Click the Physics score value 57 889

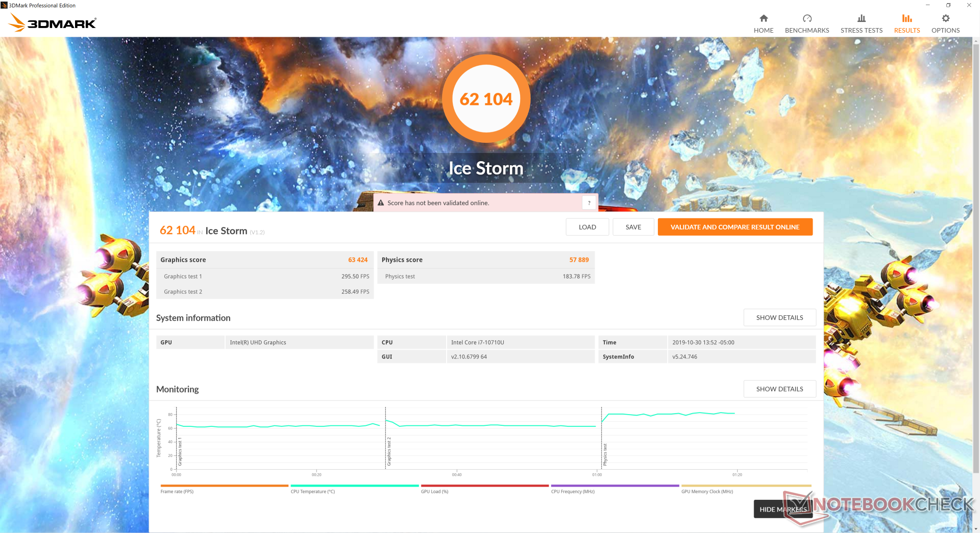pyautogui.click(x=579, y=260)
